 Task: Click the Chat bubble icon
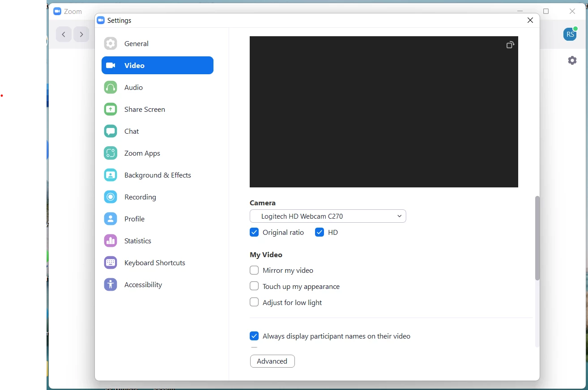pyautogui.click(x=111, y=131)
